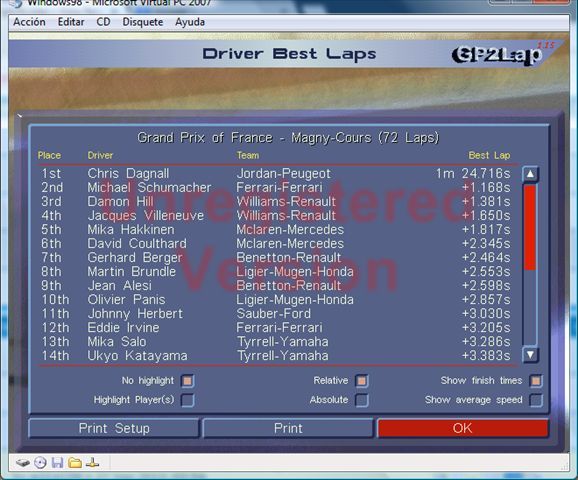Image resolution: width=578 pixels, height=480 pixels.
Task: Confirm with the red OK button
Action: point(463,428)
